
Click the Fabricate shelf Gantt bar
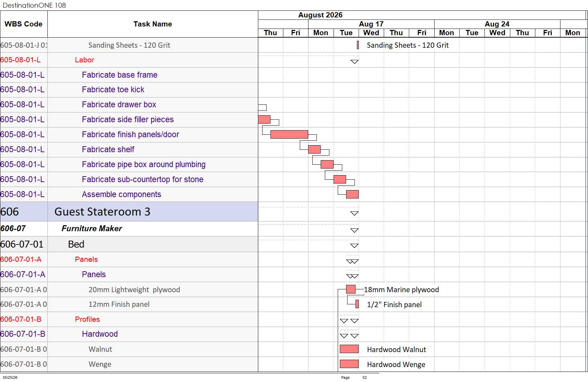point(314,149)
